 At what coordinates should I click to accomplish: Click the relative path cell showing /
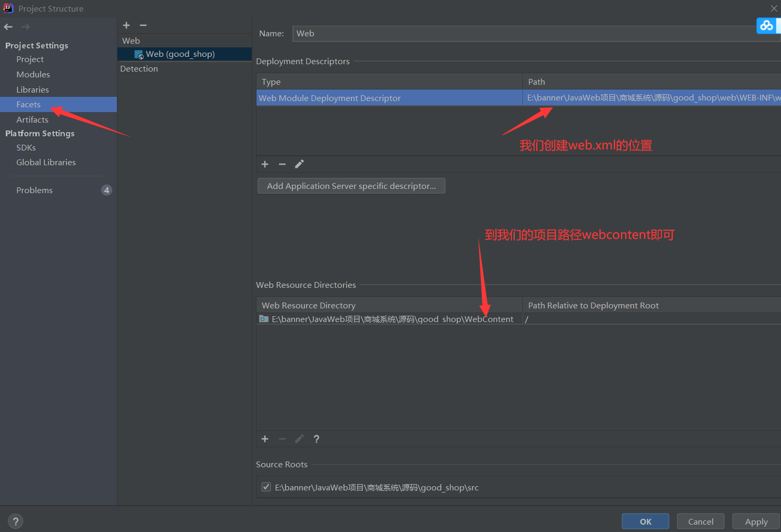(x=652, y=319)
